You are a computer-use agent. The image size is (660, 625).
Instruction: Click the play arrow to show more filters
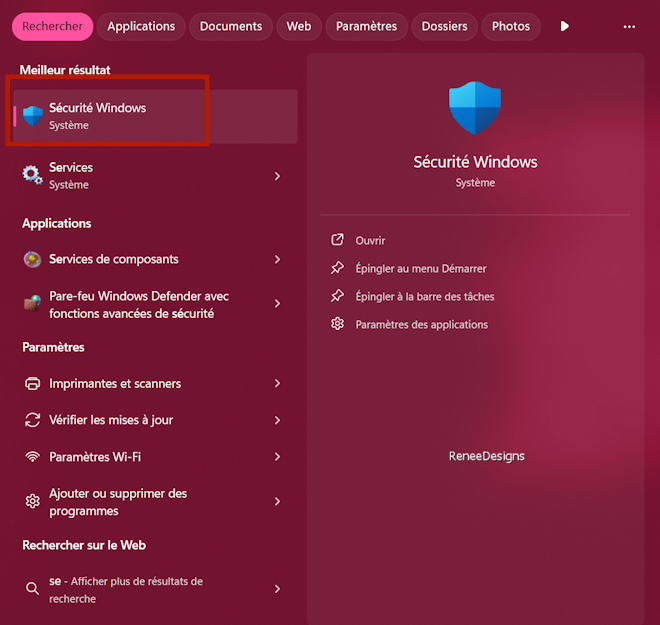coord(565,26)
